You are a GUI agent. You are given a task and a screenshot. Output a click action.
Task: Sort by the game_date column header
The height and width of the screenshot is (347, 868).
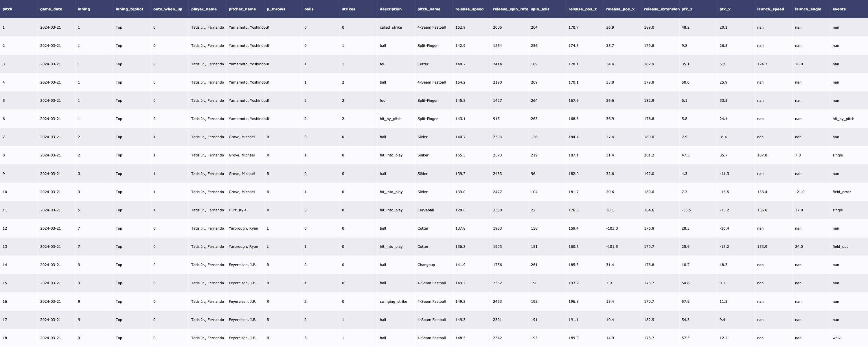51,9
